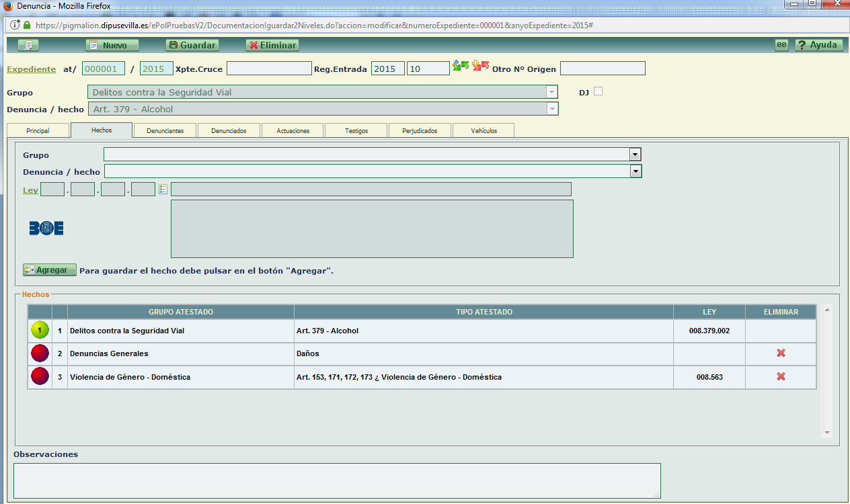This screenshot has height=504, width=850.
Task: Remove the Violencia de Género row
Action: tap(781, 377)
